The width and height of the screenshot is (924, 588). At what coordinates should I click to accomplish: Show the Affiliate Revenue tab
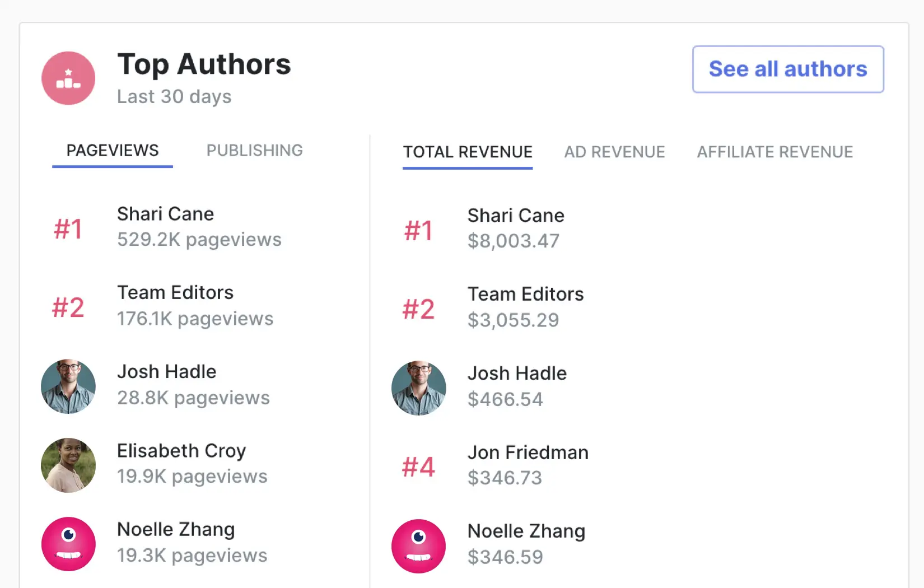click(774, 152)
